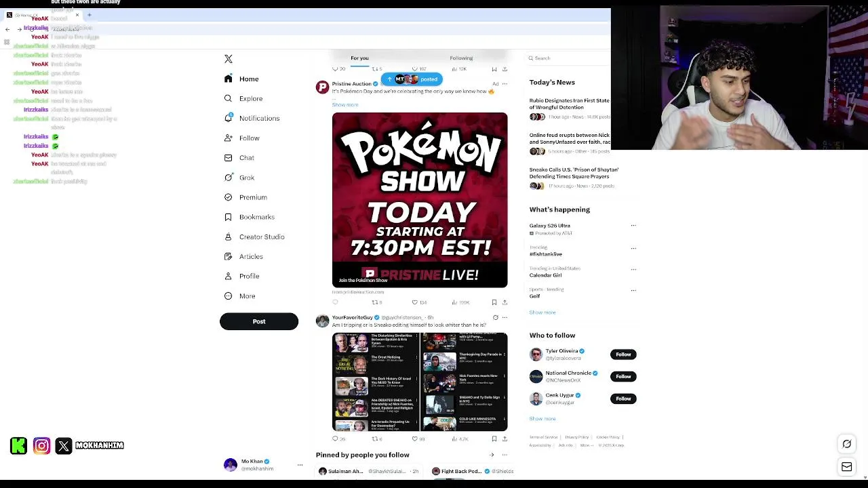The height and width of the screenshot is (488, 868).
Task: Open the options for the #fishtanklive trend
Action: pyautogui.click(x=633, y=248)
